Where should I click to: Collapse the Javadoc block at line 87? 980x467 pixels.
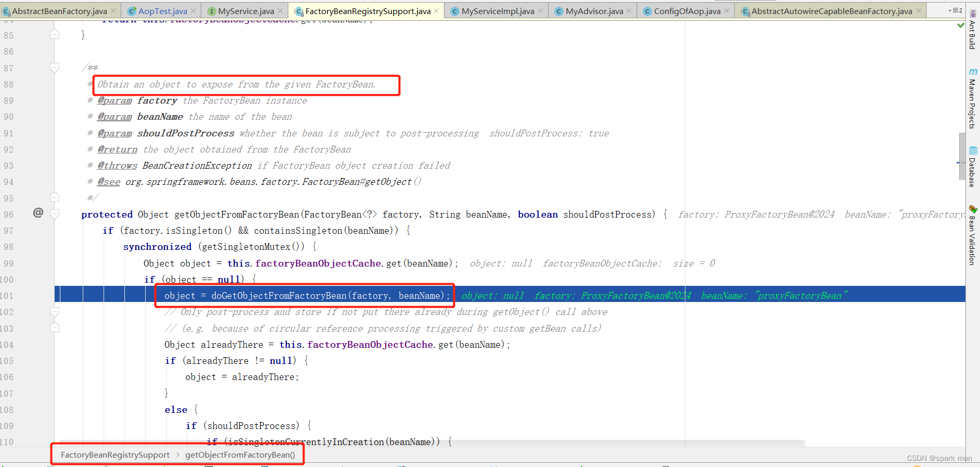click(x=54, y=67)
